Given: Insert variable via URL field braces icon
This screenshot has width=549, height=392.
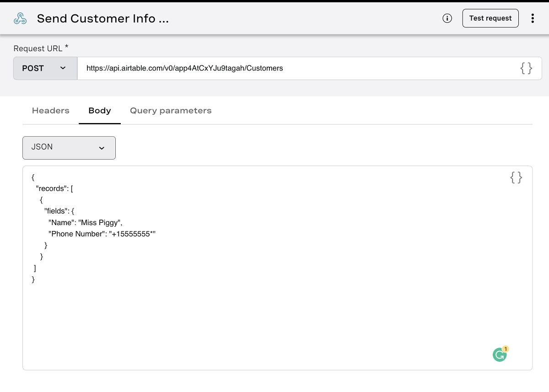Looking at the screenshot, I should tap(526, 68).
